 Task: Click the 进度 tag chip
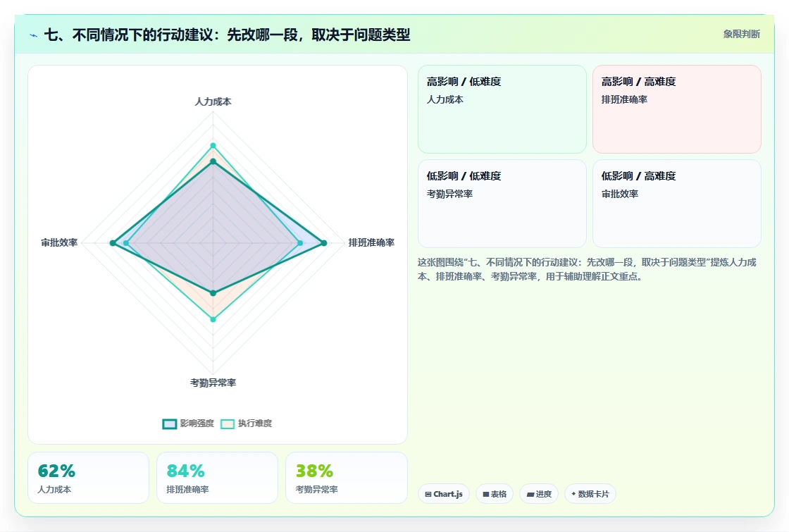(x=539, y=494)
